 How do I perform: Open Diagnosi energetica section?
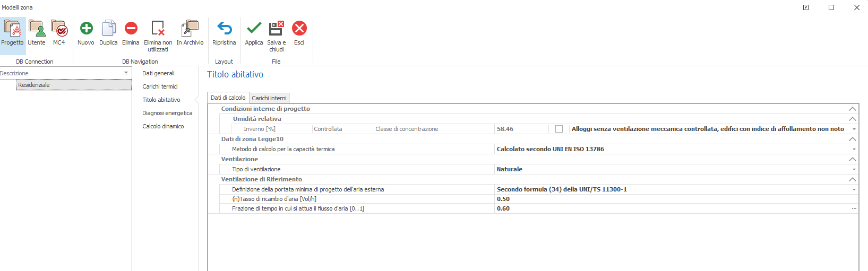[x=167, y=113]
